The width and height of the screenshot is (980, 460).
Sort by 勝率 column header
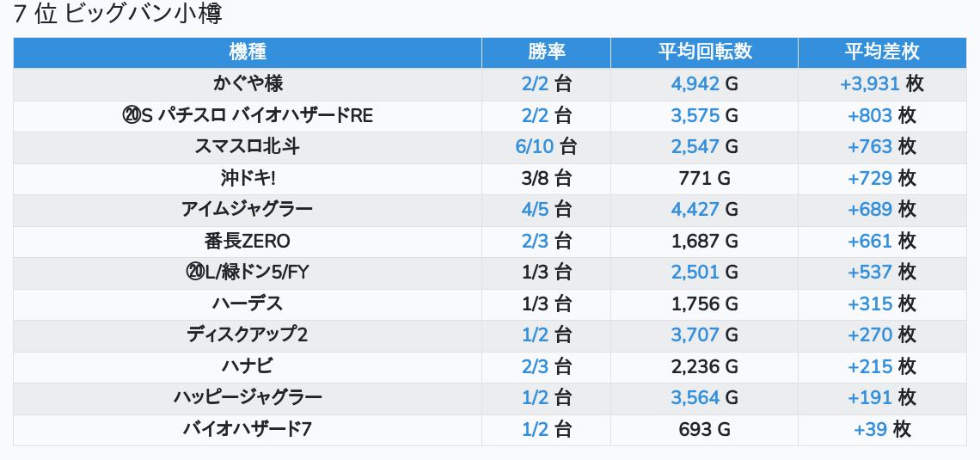546,52
